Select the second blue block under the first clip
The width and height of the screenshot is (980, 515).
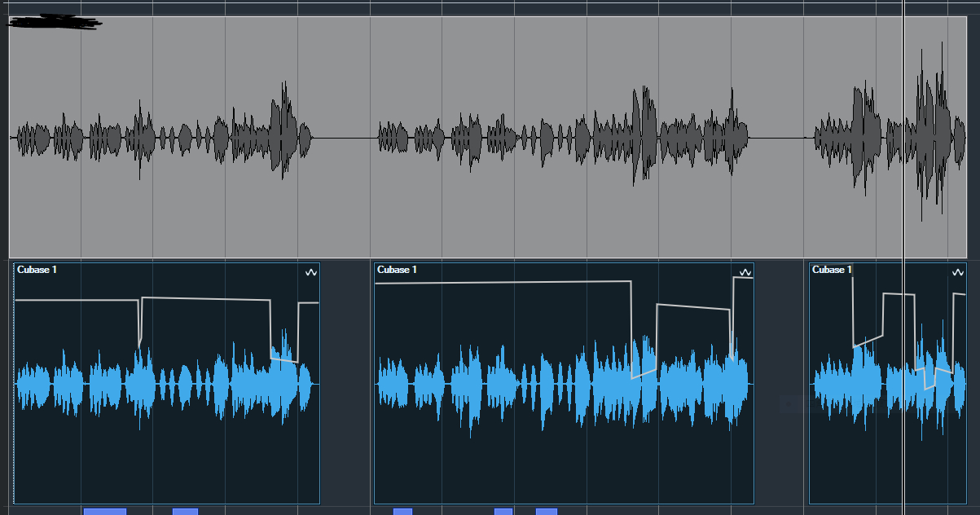185,511
